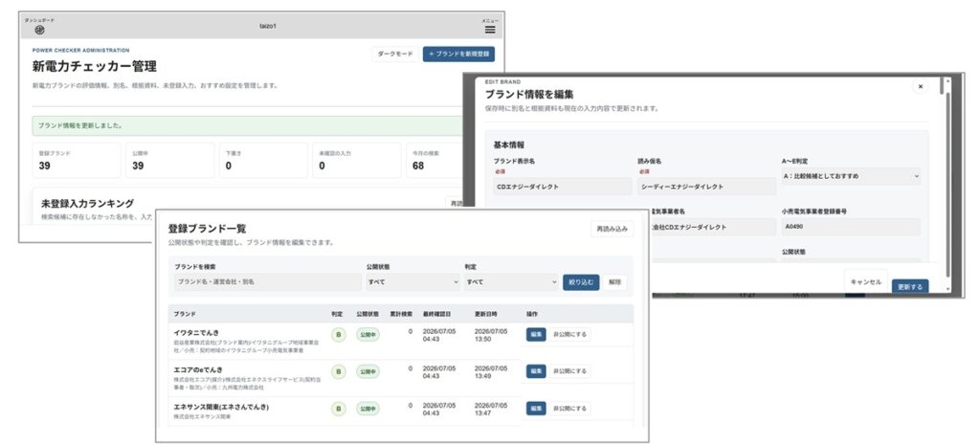The width and height of the screenshot is (980, 445).
Task: Click 更新する to save brand
Action: tap(910, 286)
